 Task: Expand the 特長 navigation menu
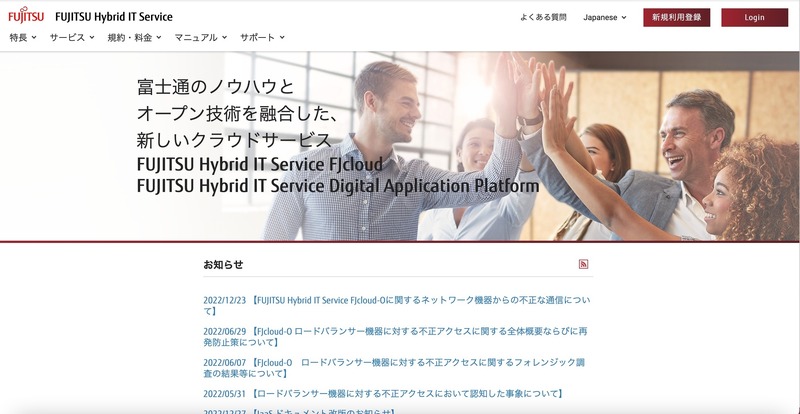[22, 37]
